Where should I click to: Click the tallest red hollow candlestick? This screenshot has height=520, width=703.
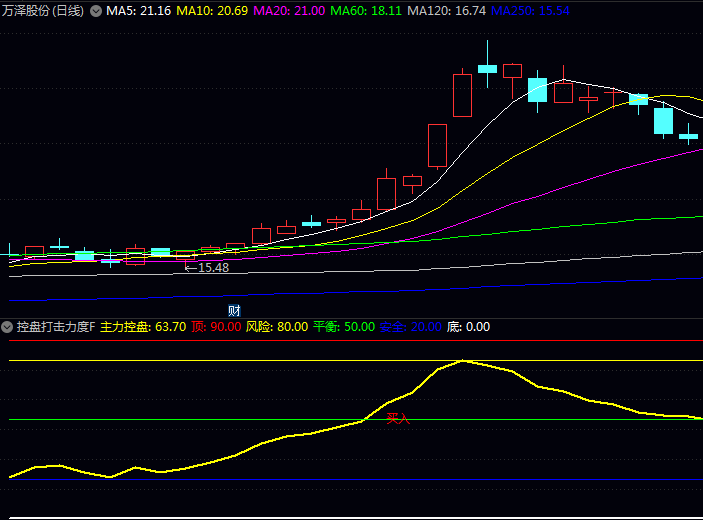(x=462, y=95)
